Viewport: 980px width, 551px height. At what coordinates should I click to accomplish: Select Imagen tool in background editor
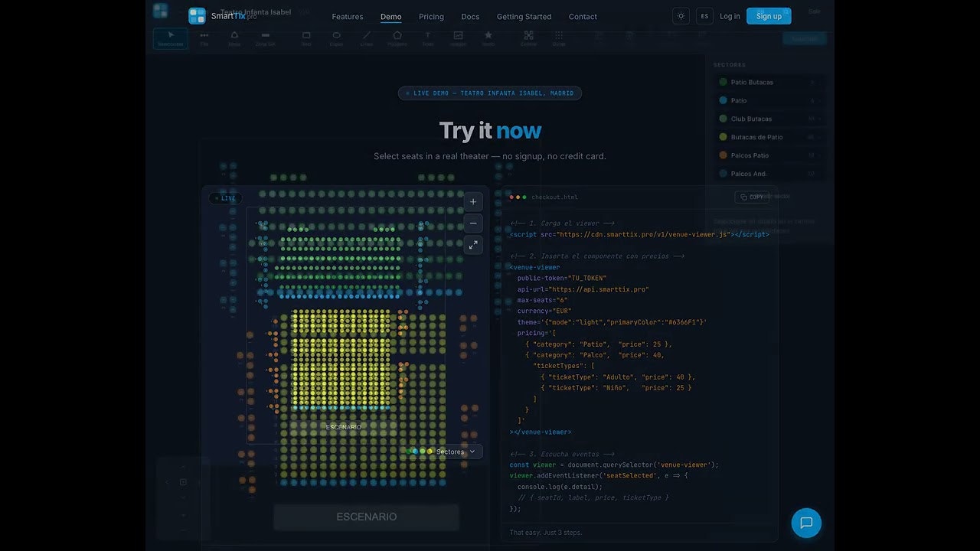pyautogui.click(x=458, y=38)
